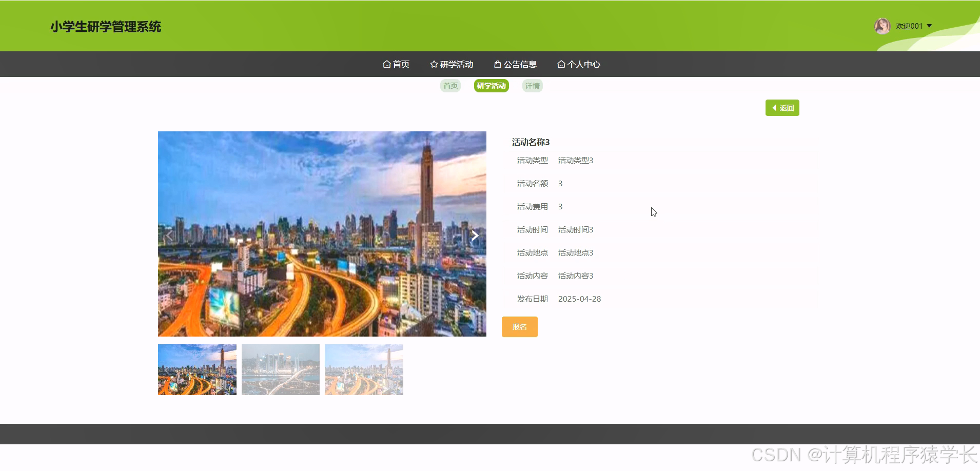Click the 2025-04-28 publish date
980x471 pixels.
tap(580, 299)
